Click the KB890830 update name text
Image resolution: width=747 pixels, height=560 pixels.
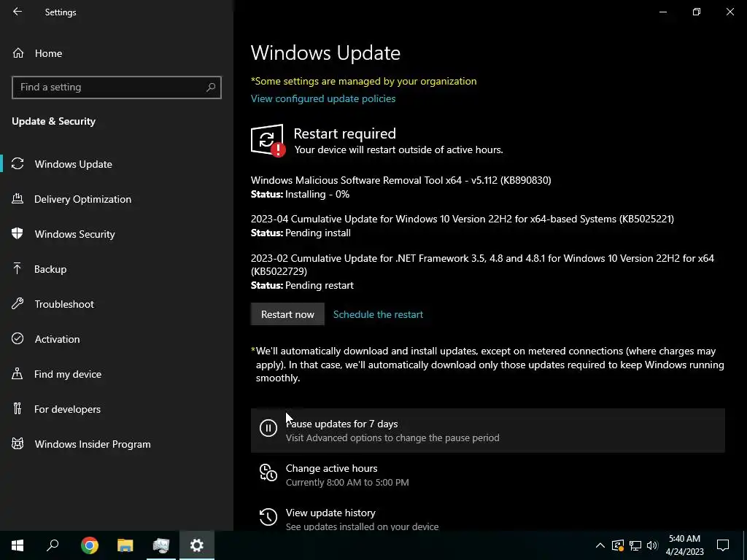point(400,180)
